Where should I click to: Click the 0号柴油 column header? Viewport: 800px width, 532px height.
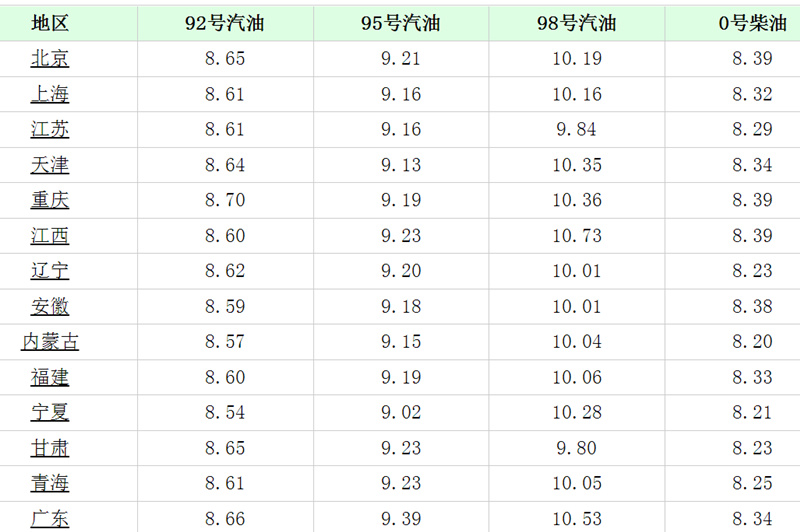pos(753,23)
